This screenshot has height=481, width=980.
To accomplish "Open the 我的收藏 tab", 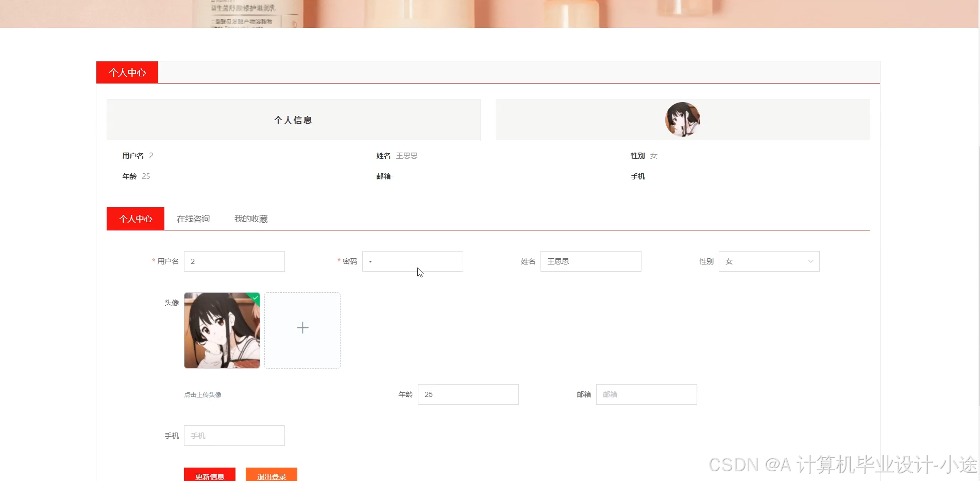I will click(x=251, y=219).
